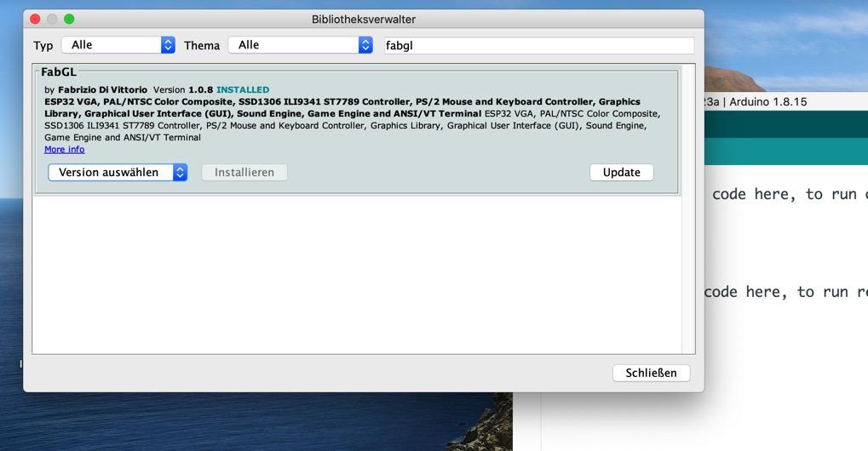Click the version number 1.0.8
The height and width of the screenshot is (451, 868).
pyautogui.click(x=200, y=89)
